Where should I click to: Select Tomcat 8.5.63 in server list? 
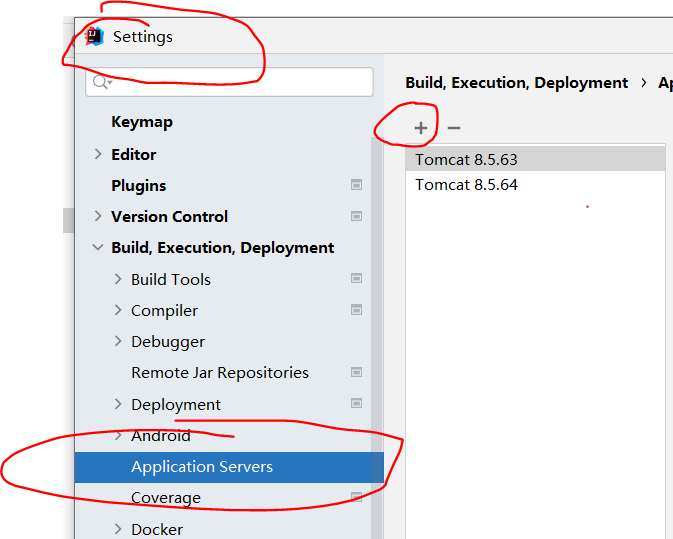pyautogui.click(x=467, y=159)
